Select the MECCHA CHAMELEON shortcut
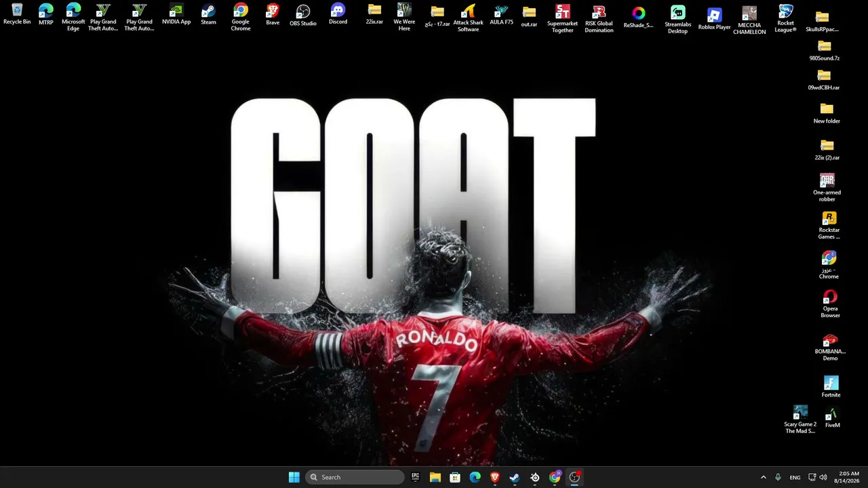Image resolution: width=868 pixels, height=488 pixels. click(x=749, y=20)
